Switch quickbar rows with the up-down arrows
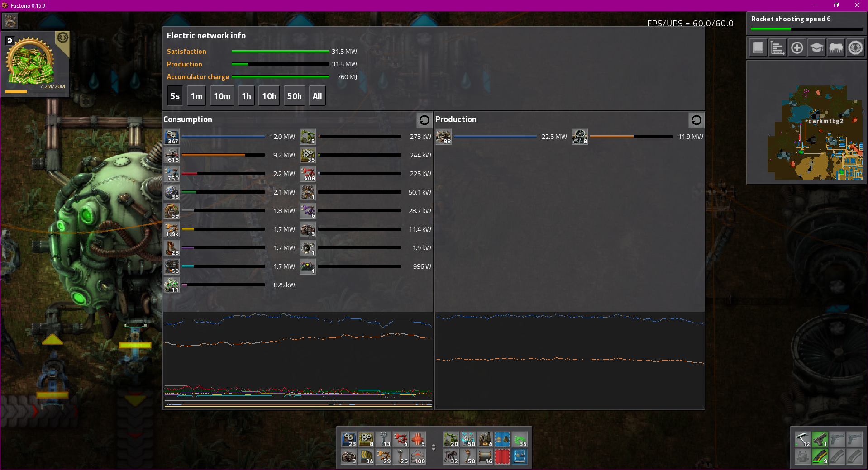The width and height of the screenshot is (868, 470). tap(434, 447)
